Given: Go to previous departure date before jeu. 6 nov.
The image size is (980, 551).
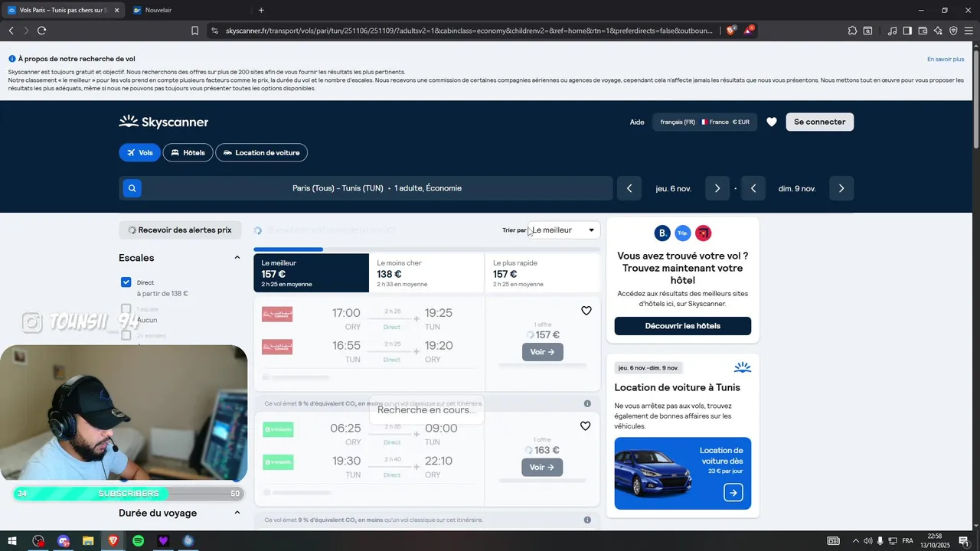Looking at the screenshot, I should click(629, 188).
